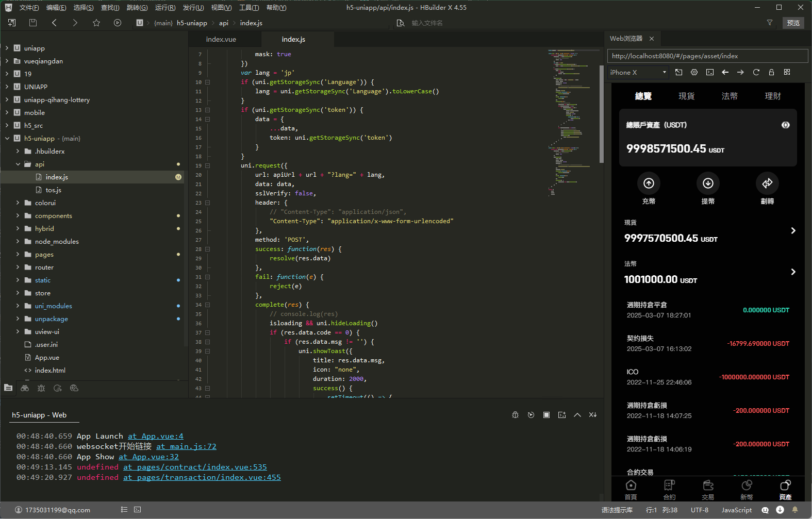The image size is (812, 519).
Task: Open the iPhone X device dropdown
Action: pyautogui.click(x=638, y=72)
